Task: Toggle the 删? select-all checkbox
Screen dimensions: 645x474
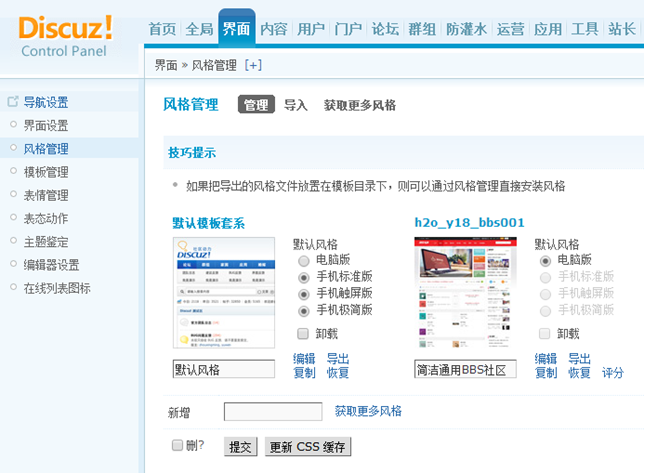Action: tap(177, 445)
